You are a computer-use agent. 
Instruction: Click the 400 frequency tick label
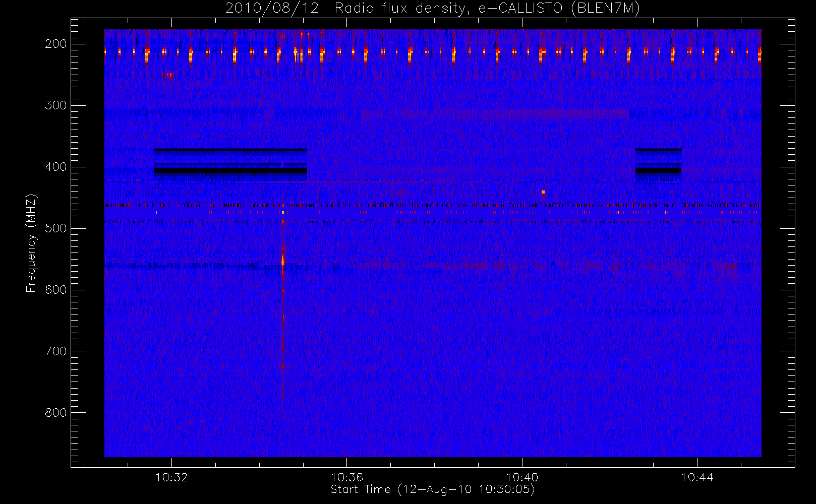[x=56, y=167]
